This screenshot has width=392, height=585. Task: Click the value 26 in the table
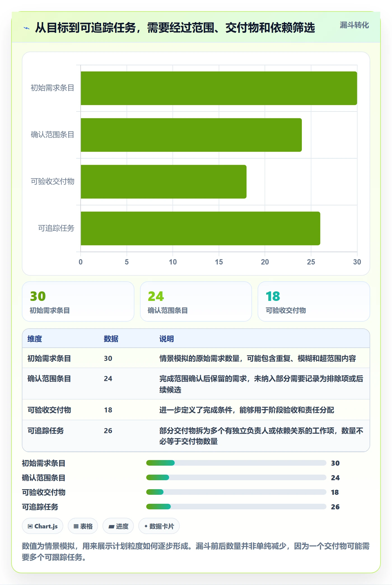pyautogui.click(x=108, y=431)
